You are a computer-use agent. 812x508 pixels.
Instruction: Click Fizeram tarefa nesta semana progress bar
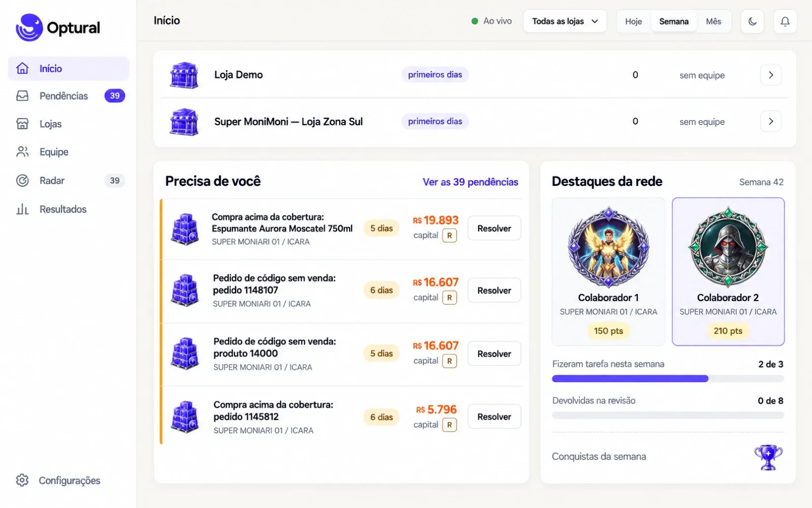coord(668,378)
